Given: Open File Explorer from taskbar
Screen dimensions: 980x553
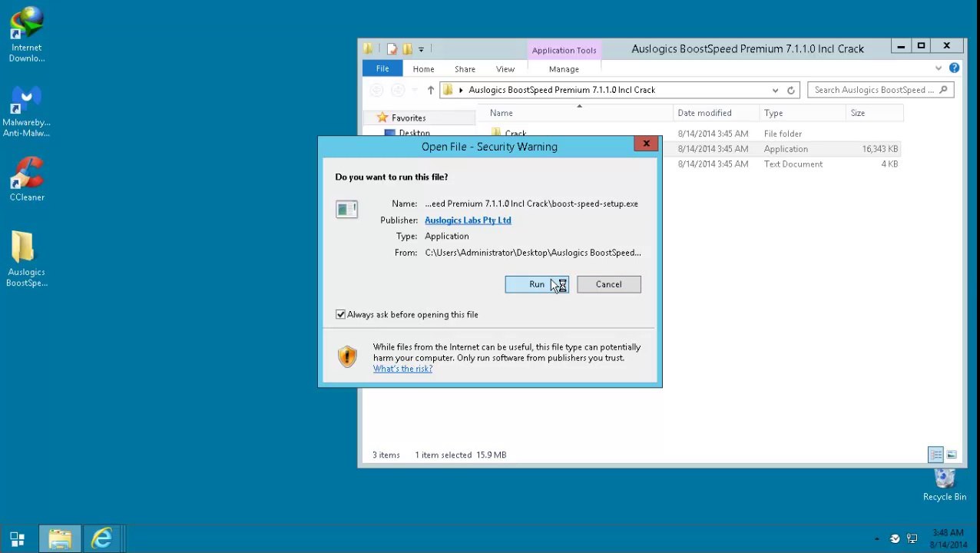Looking at the screenshot, I should click(x=60, y=539).
